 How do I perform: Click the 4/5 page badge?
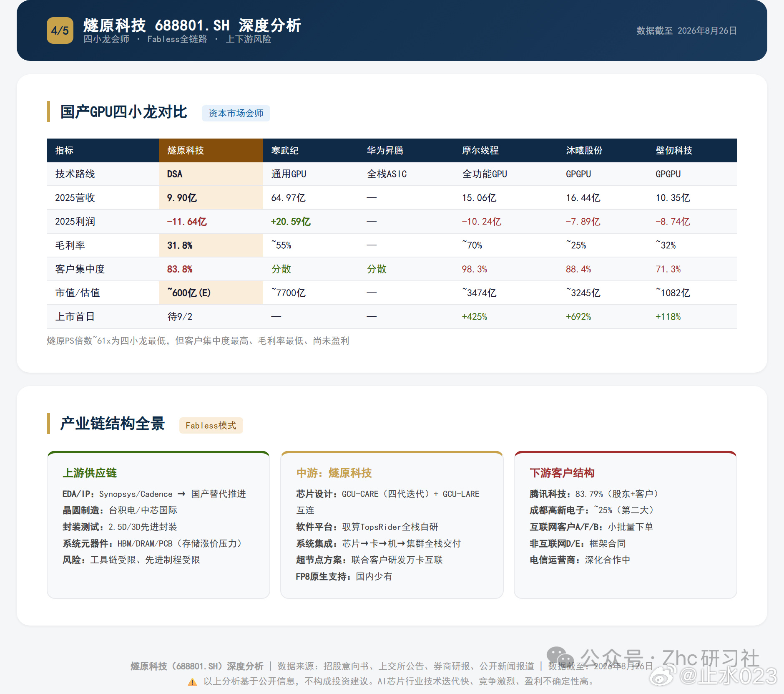(60, 30)
